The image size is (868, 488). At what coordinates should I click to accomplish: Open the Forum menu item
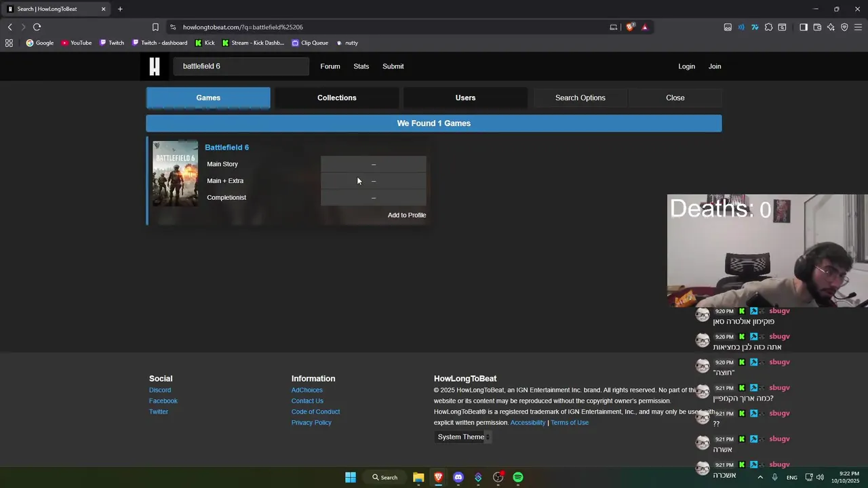click(330, 66)
